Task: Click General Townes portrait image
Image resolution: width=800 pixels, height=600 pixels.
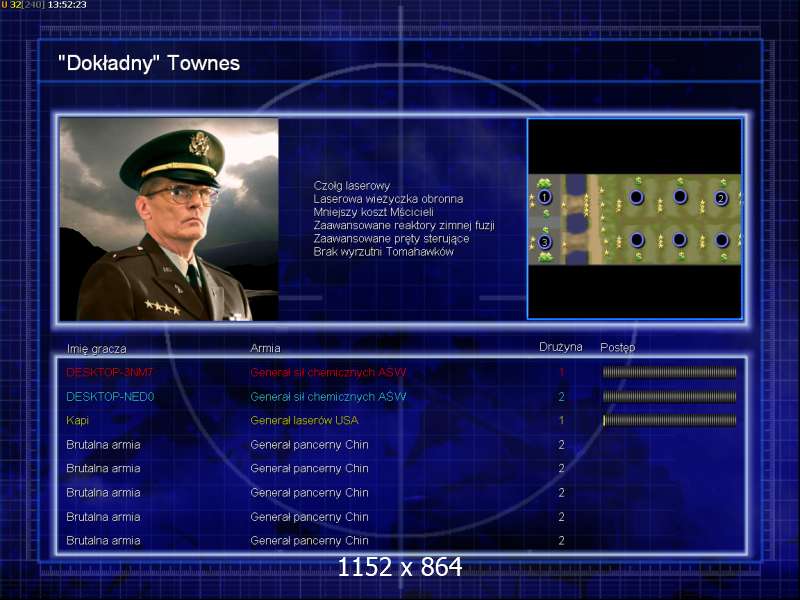Action: pyautogui.click(x=169, y=219)
